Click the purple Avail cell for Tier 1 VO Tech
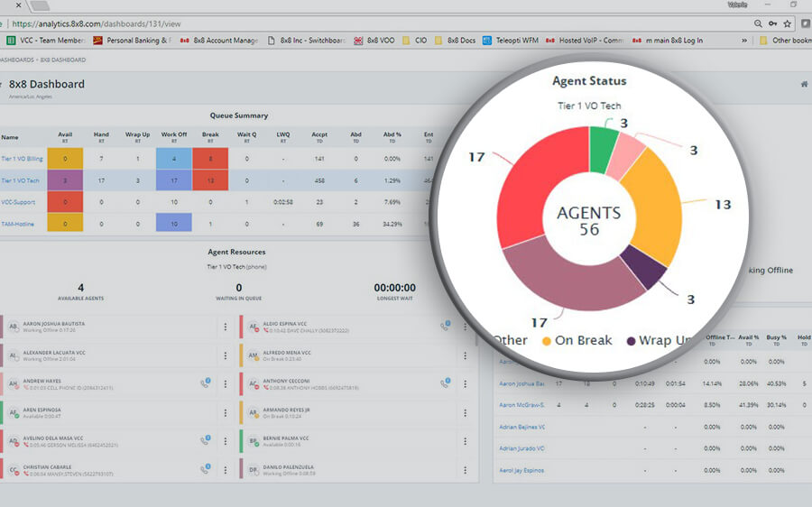This screenshot has width=812, height=507. pos(65,180)
